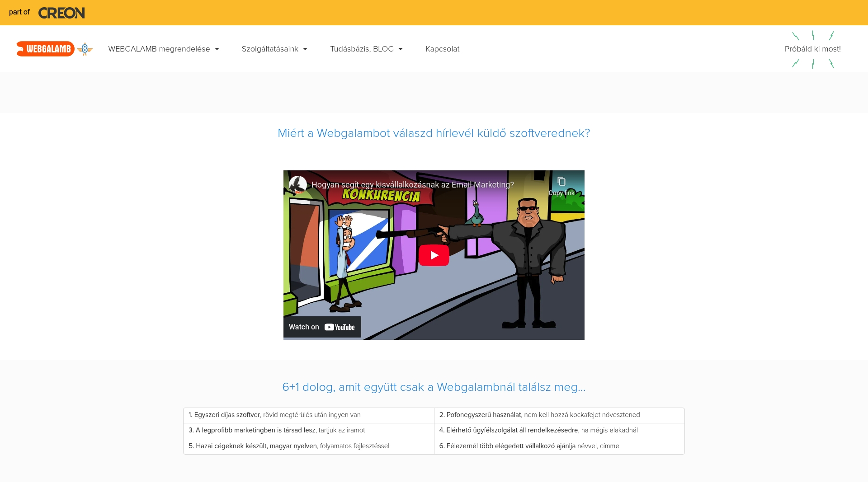Click the 'Próbáld ki most!' link
This screenshot has width=868, height=488.
click(812, 49)
